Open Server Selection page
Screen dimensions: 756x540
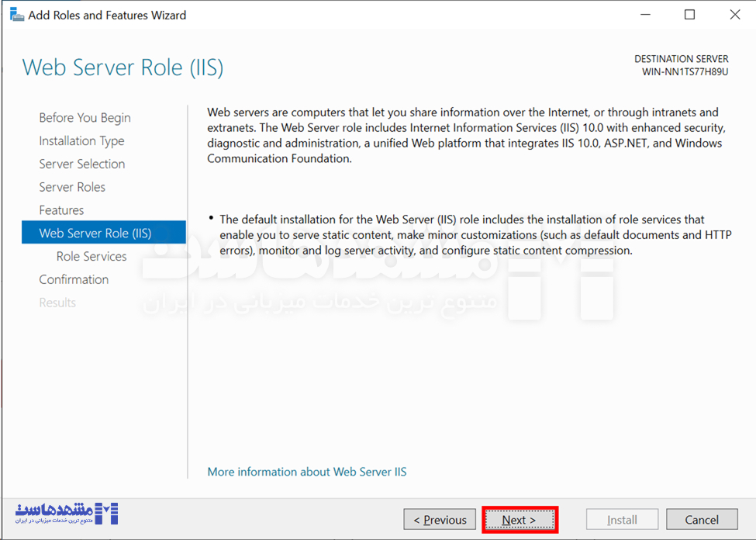point(82,164)
